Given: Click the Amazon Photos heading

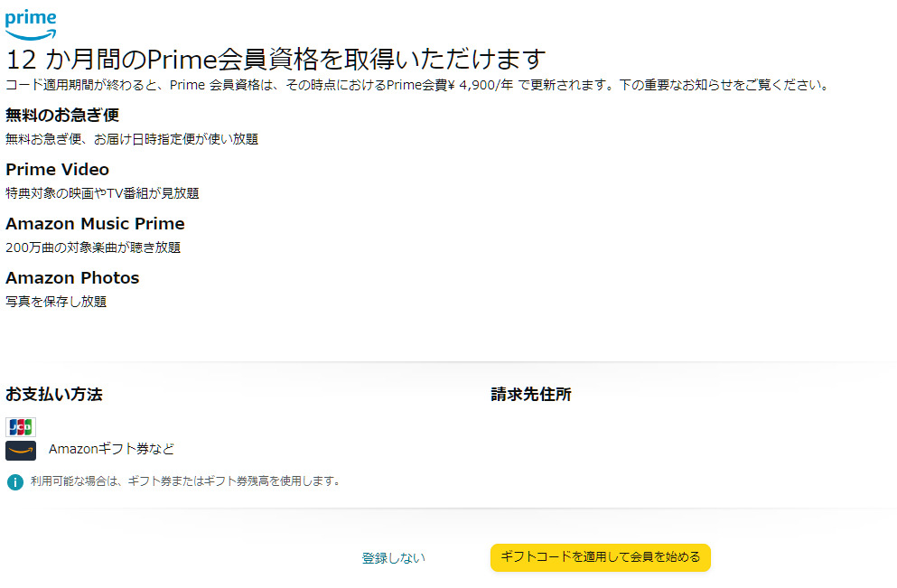Looking at the screenshot, I should pyautogui.click(x=72, y=278).
